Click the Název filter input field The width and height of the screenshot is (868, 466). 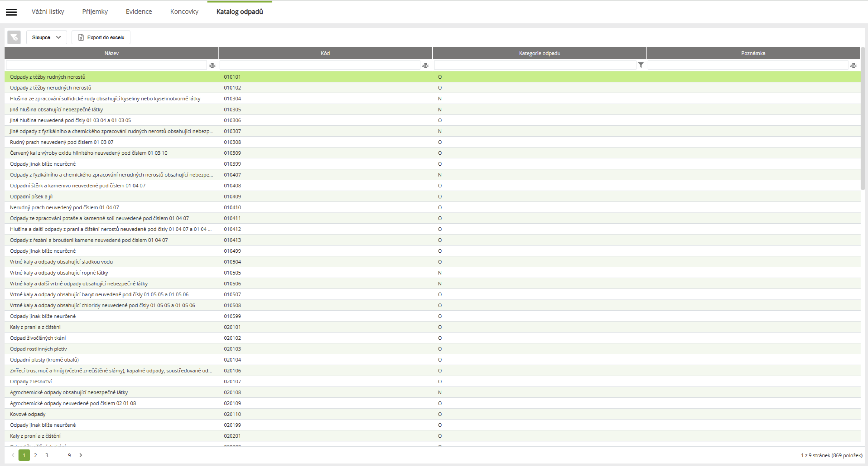tap(106, 65)
